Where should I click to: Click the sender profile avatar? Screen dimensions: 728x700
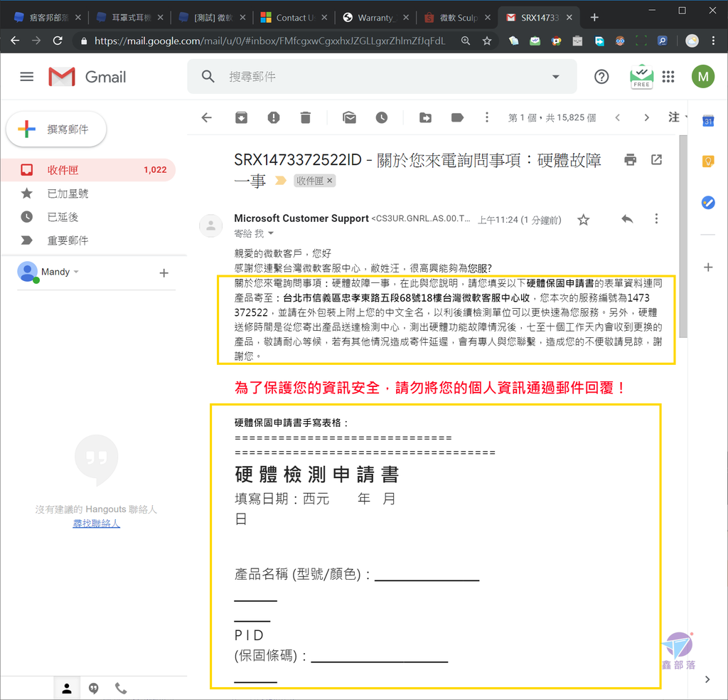pyautogui.click(x=210, y=226)
